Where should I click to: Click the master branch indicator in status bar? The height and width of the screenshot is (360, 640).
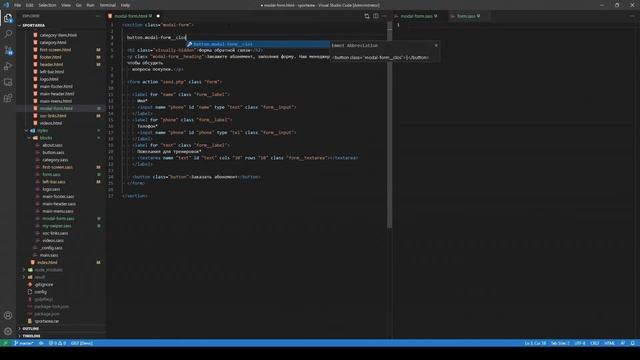[x=24, y=343]
